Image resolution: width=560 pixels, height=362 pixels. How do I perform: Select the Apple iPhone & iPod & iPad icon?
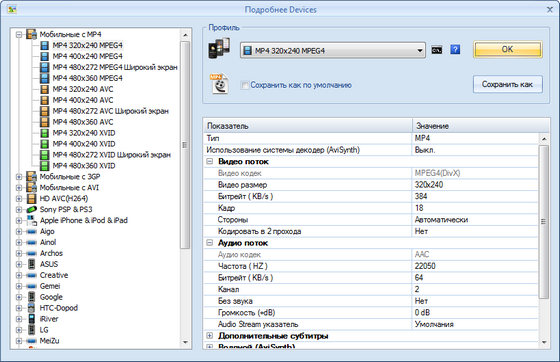pos(31,220)
